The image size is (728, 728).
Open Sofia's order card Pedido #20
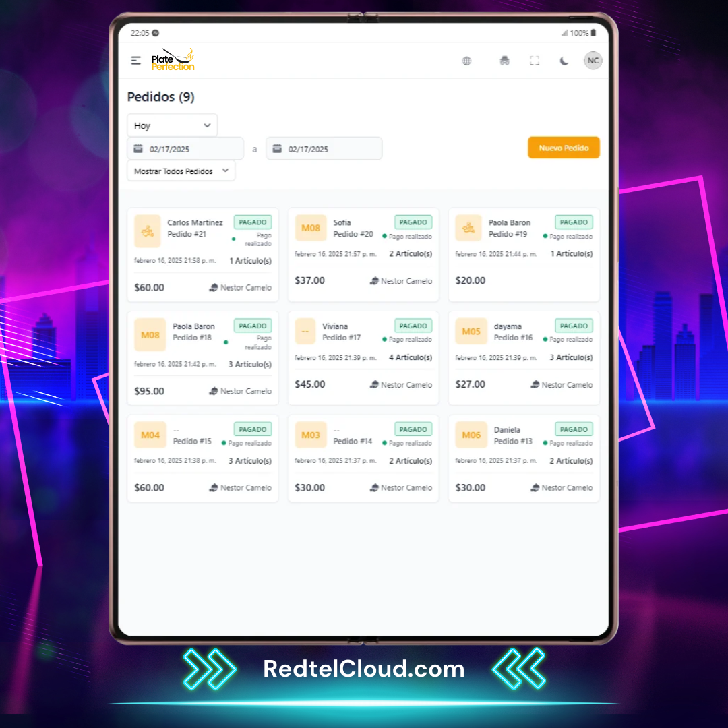(363, 255)
